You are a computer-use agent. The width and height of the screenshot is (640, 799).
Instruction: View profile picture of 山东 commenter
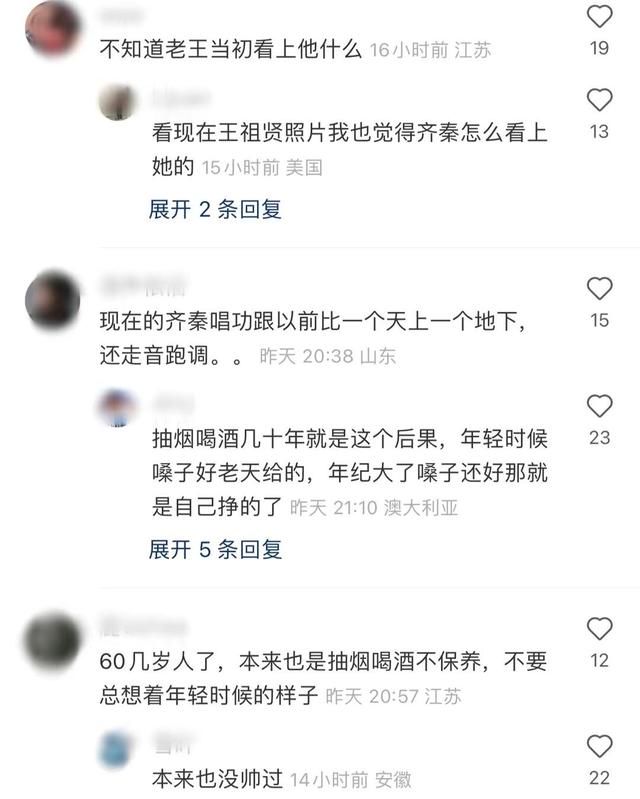53,300
